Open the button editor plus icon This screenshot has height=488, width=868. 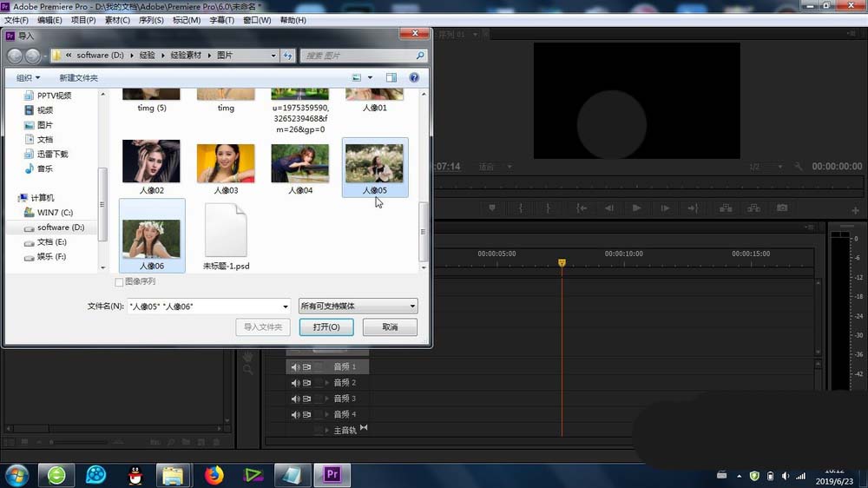[855, 210]
